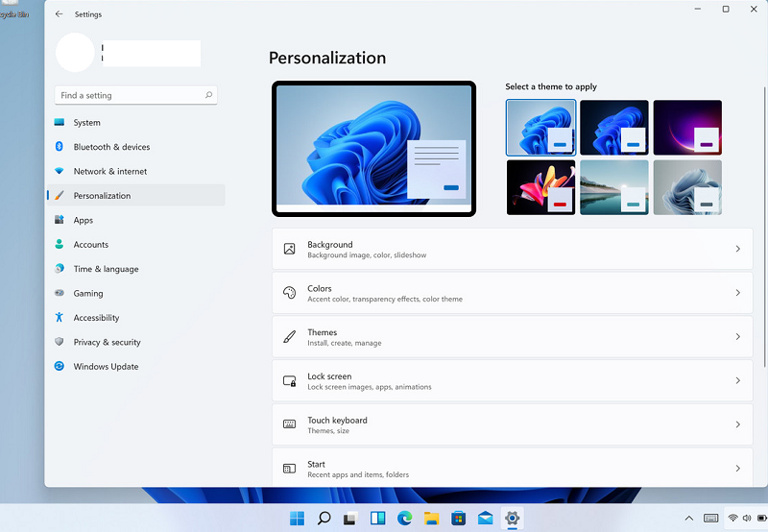Show hidden icons in system tray
The width and height of the screenshot is (768, 532).
[x=689, y=519]
